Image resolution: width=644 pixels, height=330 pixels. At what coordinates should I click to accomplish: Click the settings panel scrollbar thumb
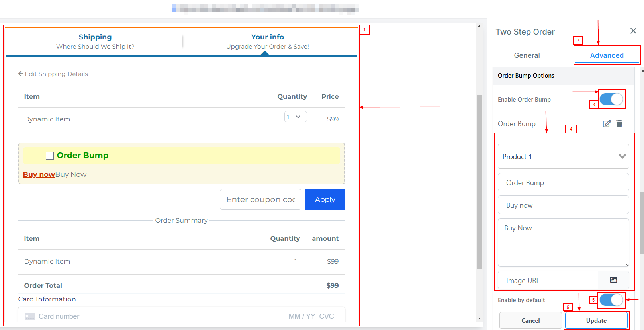coord(642,223)
